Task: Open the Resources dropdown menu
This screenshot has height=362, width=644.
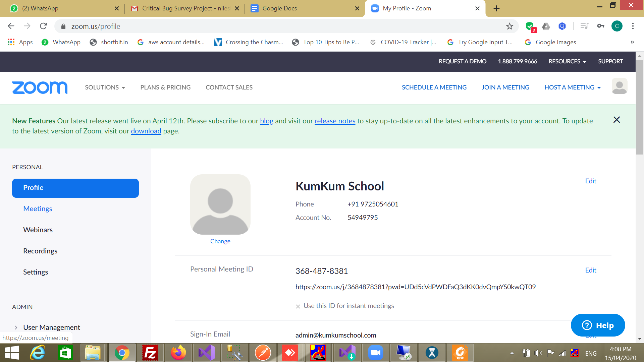Action: point(567,61)
